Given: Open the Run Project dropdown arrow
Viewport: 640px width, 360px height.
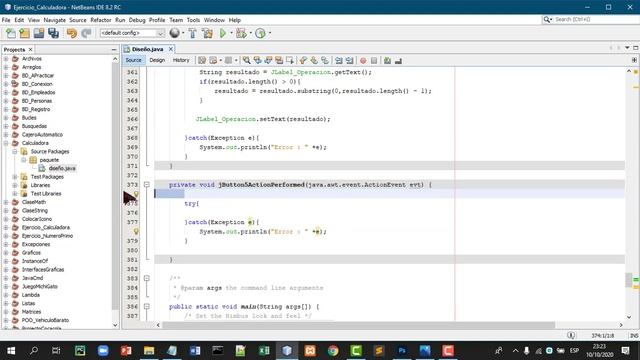Looking at the screenshot, I should click(x=231, y=33).
